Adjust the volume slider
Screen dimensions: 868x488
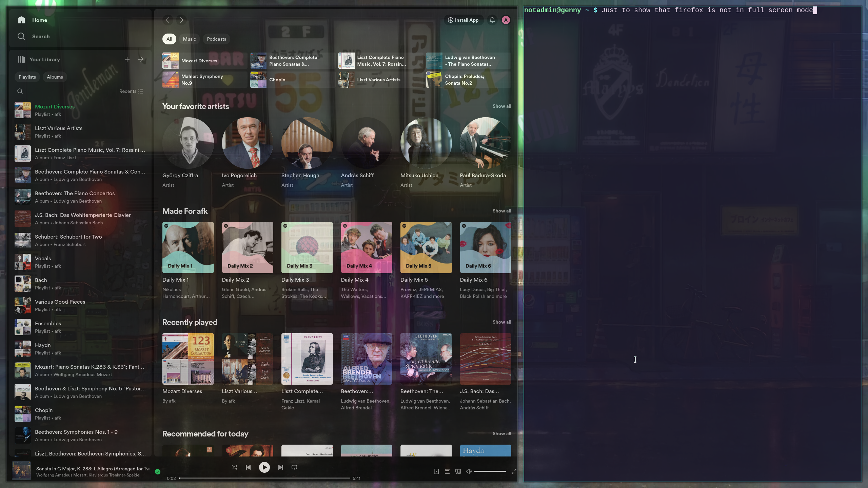490,471
